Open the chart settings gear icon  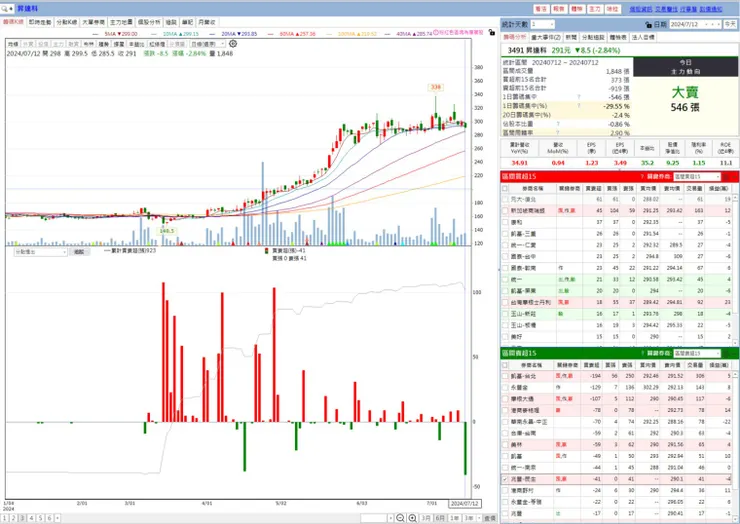233,43
